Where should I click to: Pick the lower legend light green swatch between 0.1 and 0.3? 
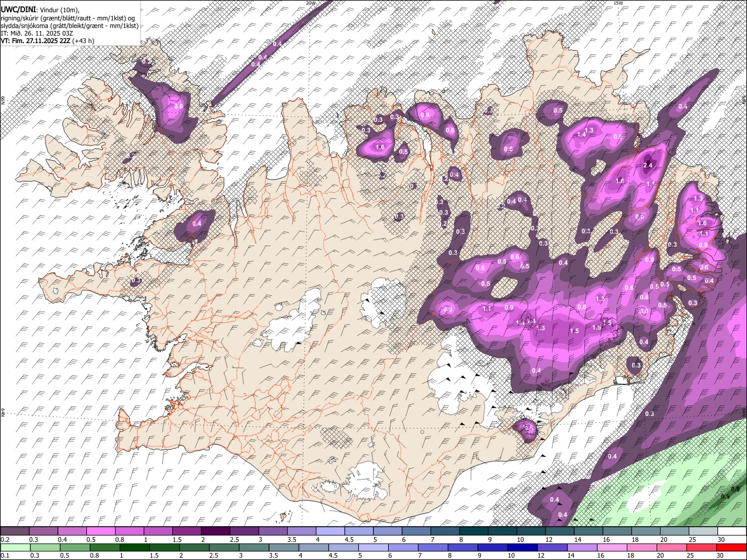pos(15,547)
